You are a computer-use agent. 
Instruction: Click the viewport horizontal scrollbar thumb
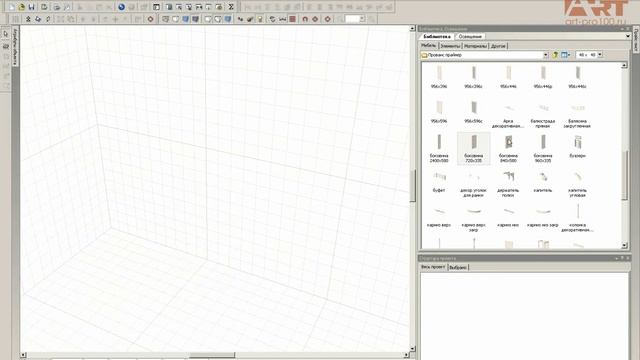point(212,355)
